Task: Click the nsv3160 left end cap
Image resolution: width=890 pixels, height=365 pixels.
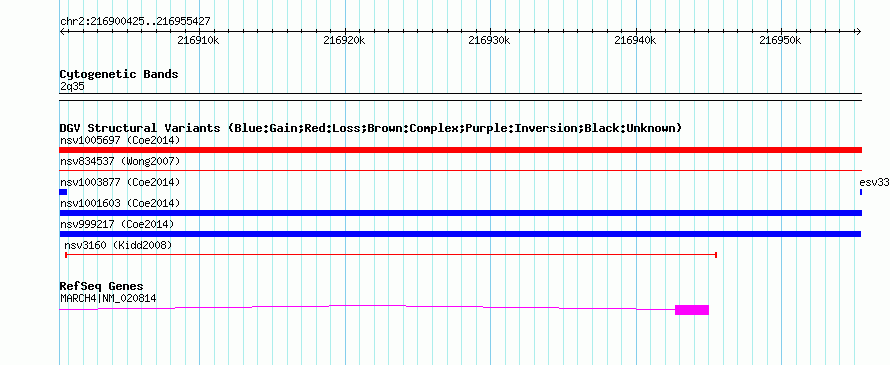Action: point(66,255)
